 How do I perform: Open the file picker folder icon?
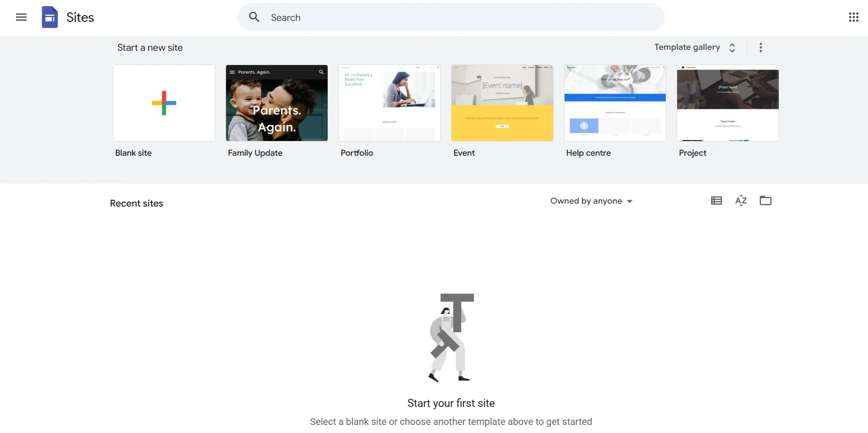tap(765, 201)
